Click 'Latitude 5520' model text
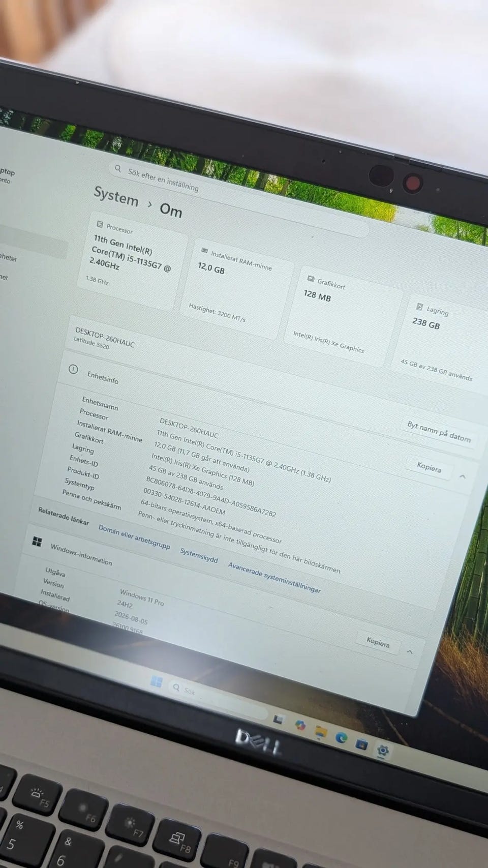This screenshot has width=488, height=868. coord(91,343)
